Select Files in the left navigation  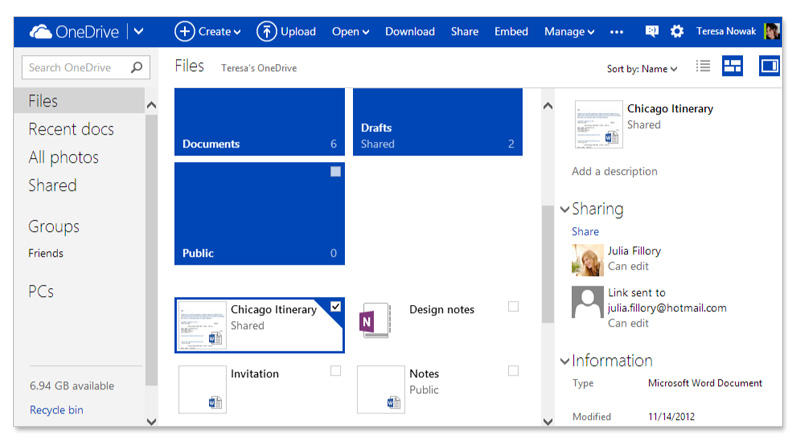click(79, 100)
